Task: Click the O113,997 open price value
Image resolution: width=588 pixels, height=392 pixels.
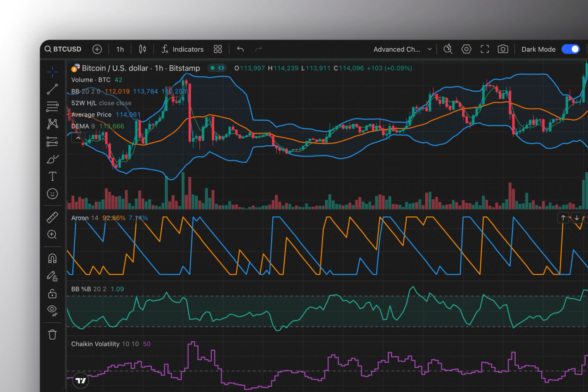Action: [x=250, y=68]
